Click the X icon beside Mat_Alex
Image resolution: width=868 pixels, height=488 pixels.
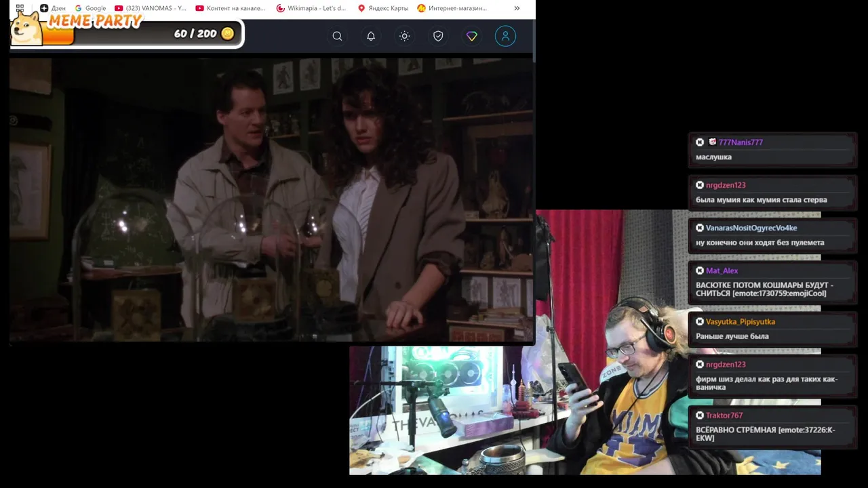point(700,270)
